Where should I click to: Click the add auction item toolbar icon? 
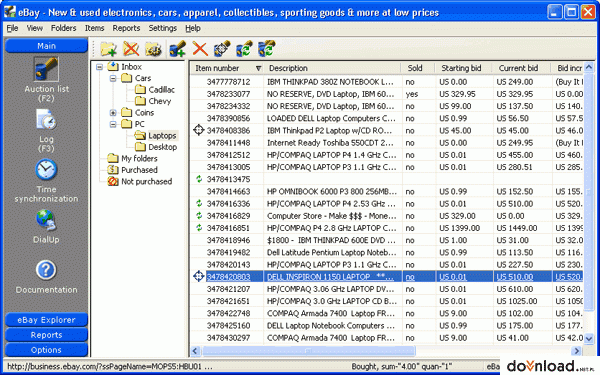coord(178,49)
